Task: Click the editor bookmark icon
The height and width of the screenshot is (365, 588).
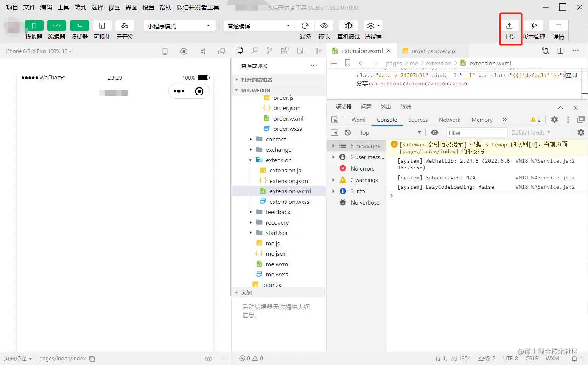Action: click(348, 63)
